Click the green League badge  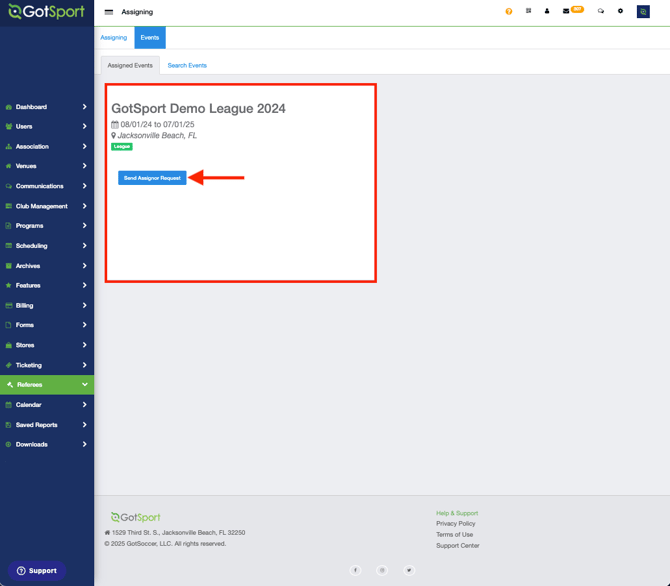[122, 147]
